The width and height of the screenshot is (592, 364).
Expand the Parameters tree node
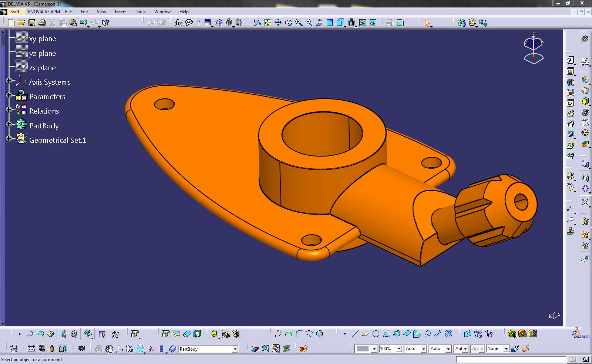pos(9,95)
